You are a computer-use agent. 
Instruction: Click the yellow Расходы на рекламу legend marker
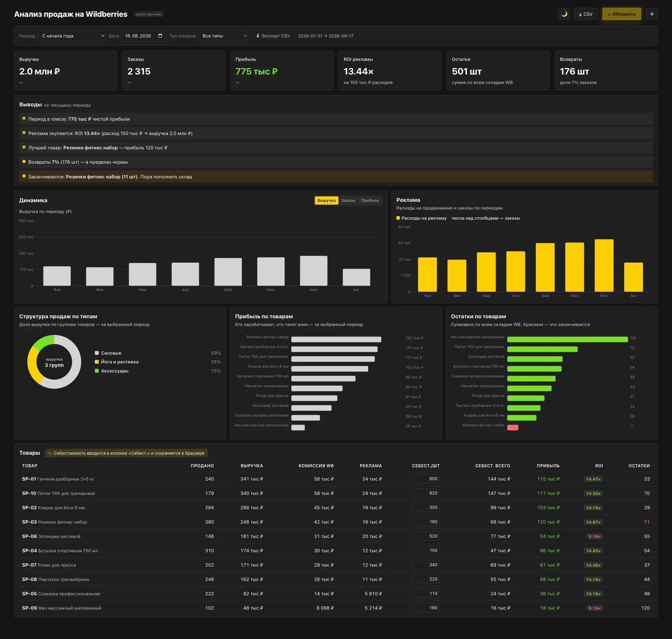(398, 218)
